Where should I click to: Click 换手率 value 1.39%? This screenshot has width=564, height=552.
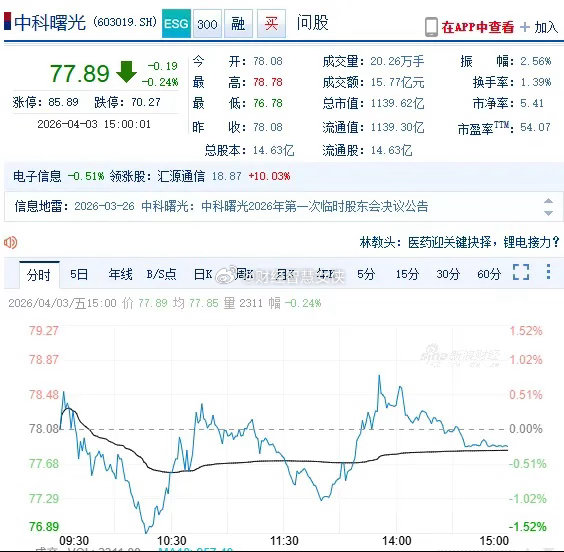click(536, 82)
